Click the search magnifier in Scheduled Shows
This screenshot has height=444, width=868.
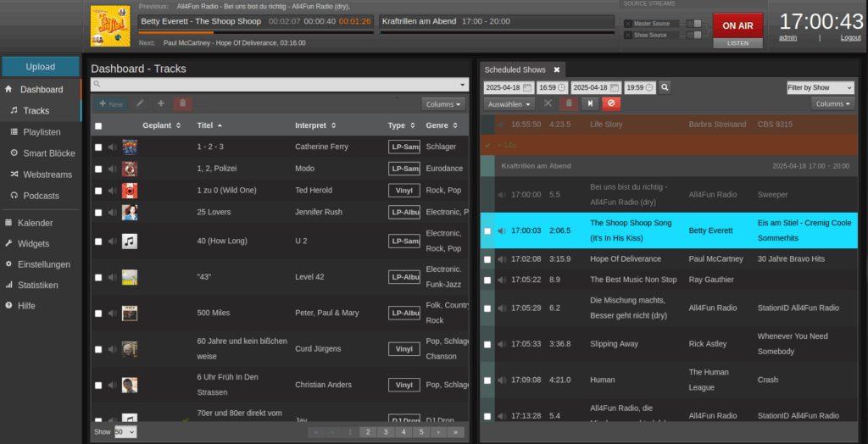tap(665, 87)
